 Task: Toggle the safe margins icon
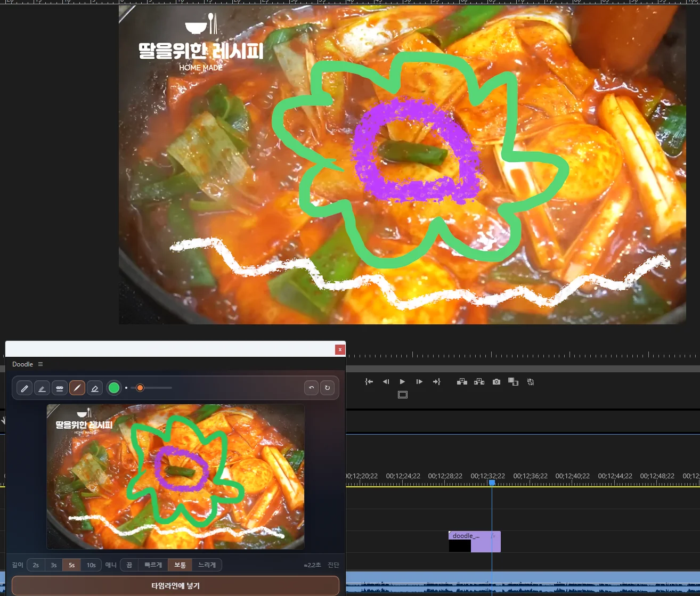coord(403,395)
